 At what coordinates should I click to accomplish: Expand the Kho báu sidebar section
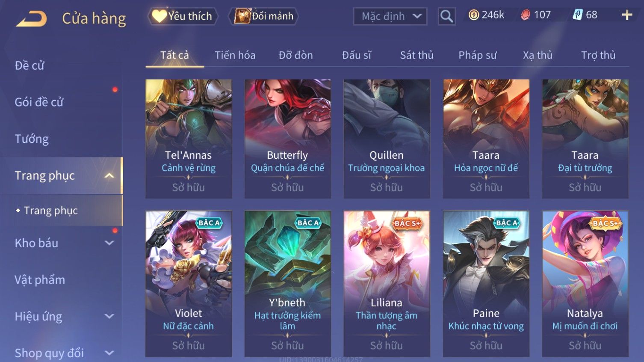pyautogui.click(x=109, y=243)
